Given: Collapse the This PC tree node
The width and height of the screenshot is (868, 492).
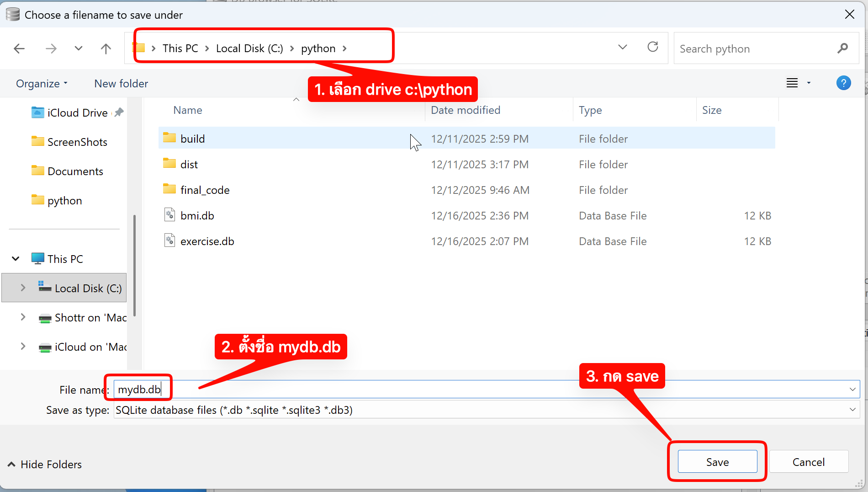Looking at the screenshot, I should coord(16,259).
